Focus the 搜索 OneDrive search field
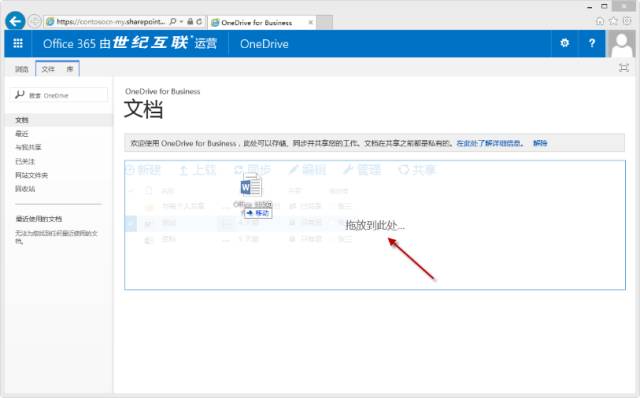 click(59, 95)
